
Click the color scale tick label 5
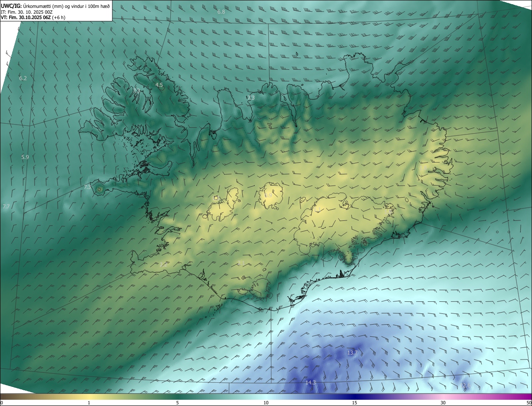(177, 403)
